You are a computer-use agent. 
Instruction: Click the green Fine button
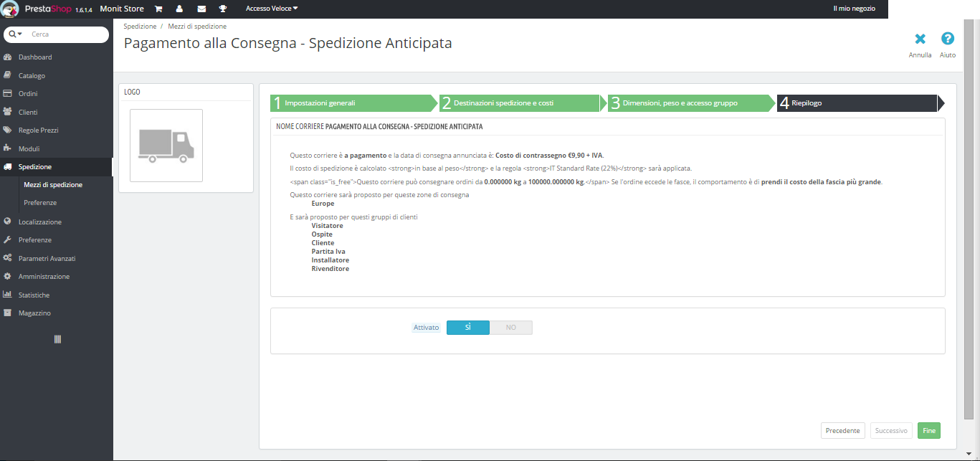[x=929, y=431]
